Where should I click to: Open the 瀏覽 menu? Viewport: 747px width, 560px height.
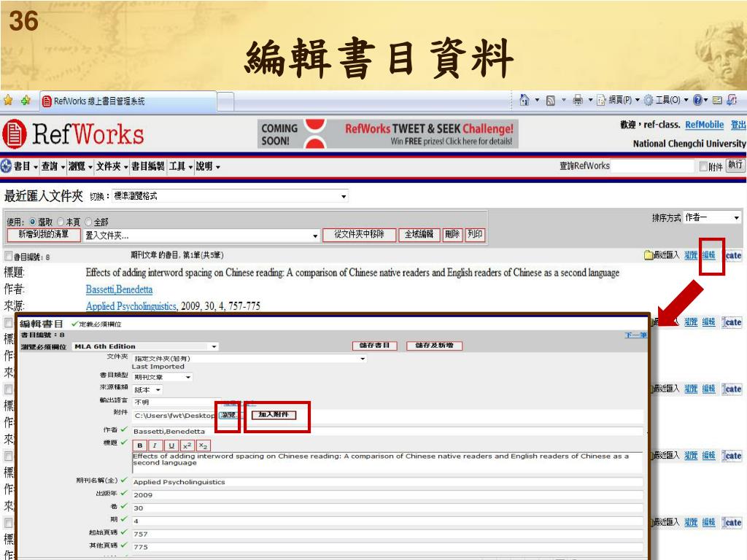(x=80, y=166)
